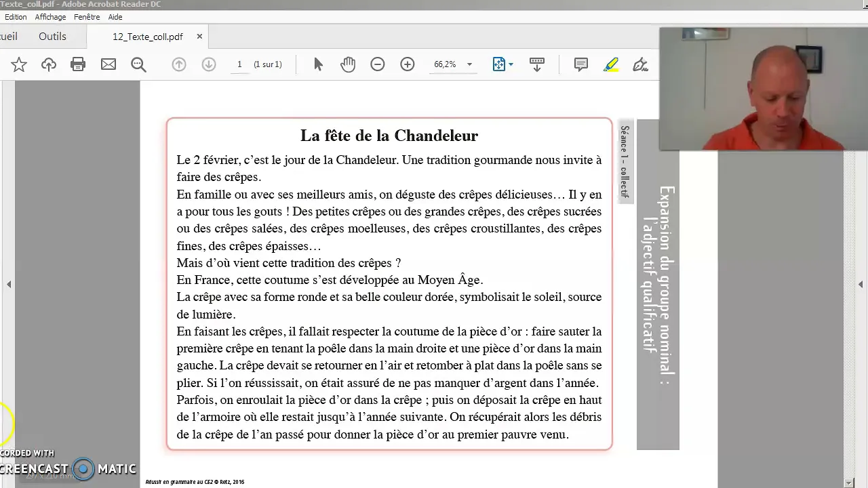Open the Aide menu
Viewport: 868px width, 488px height.
(115, 17)
